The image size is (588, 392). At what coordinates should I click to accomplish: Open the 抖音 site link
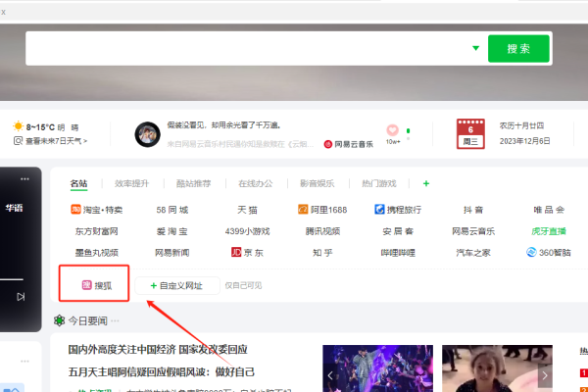pos(473,210)
